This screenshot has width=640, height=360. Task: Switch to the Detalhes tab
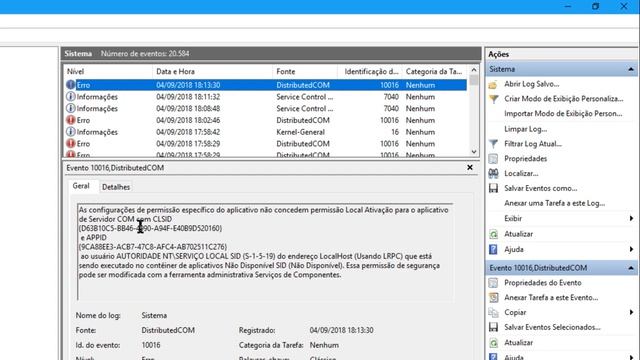point(116,187)
